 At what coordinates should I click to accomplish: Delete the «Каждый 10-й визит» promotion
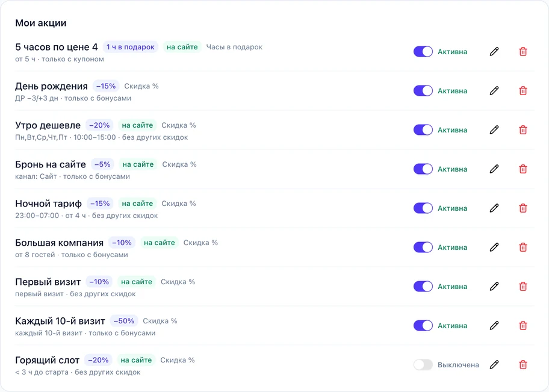point(523,325)
